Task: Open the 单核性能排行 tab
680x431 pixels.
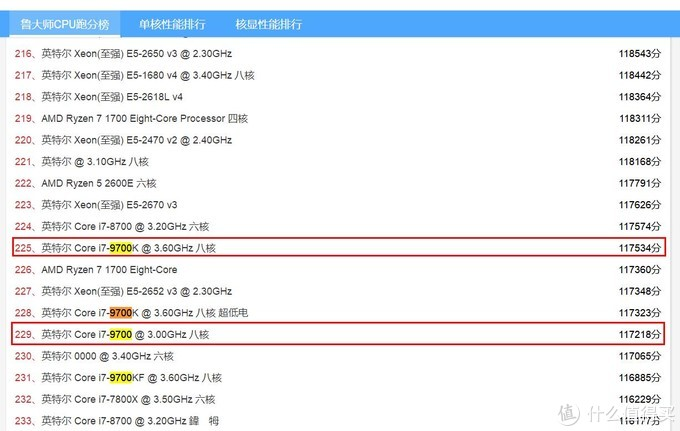Action: tap(171, 24)
